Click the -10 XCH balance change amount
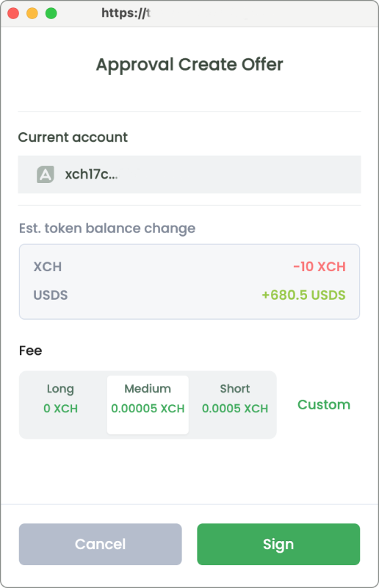Image resolution: width=379 pixels, height=588 pixels. coord(320,267)
